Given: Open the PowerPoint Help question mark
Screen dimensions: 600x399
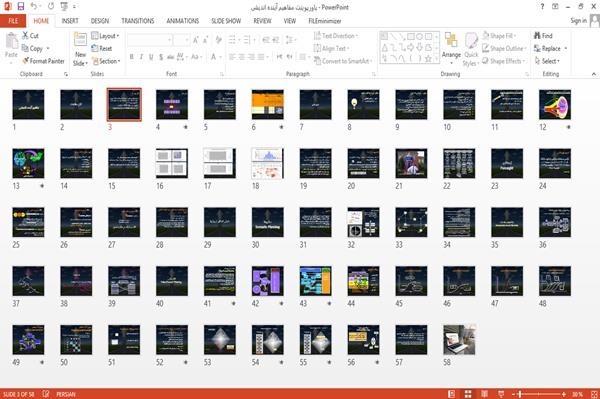Looking at the screenshot, I should (542, 7).
